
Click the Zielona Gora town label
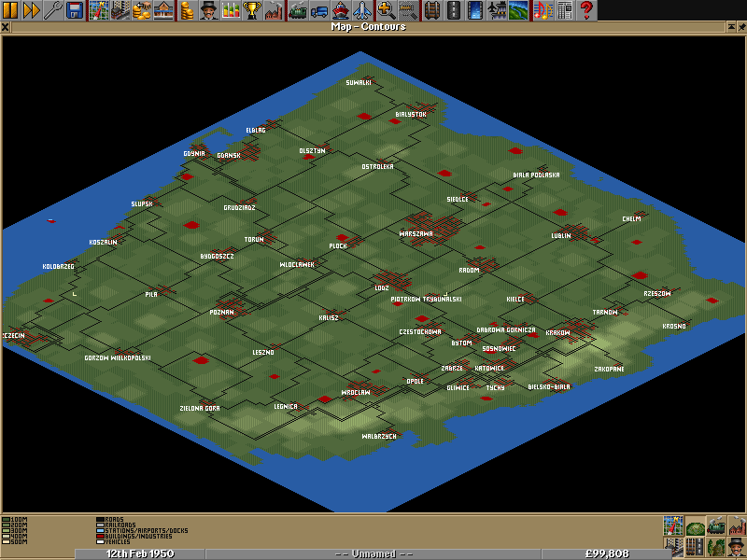pyautogui.click(x=200, y=409)
